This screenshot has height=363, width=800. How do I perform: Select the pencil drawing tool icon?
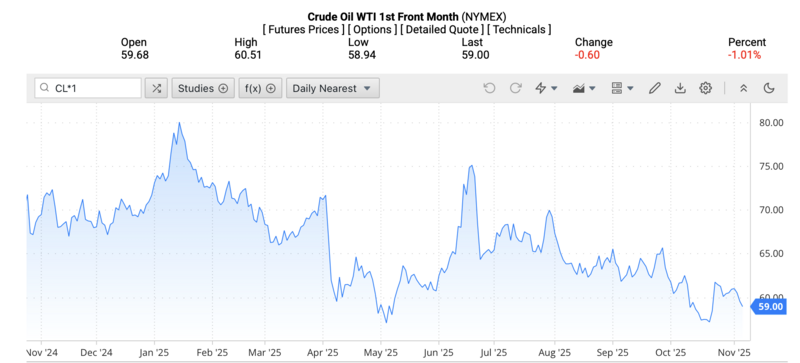654,88
